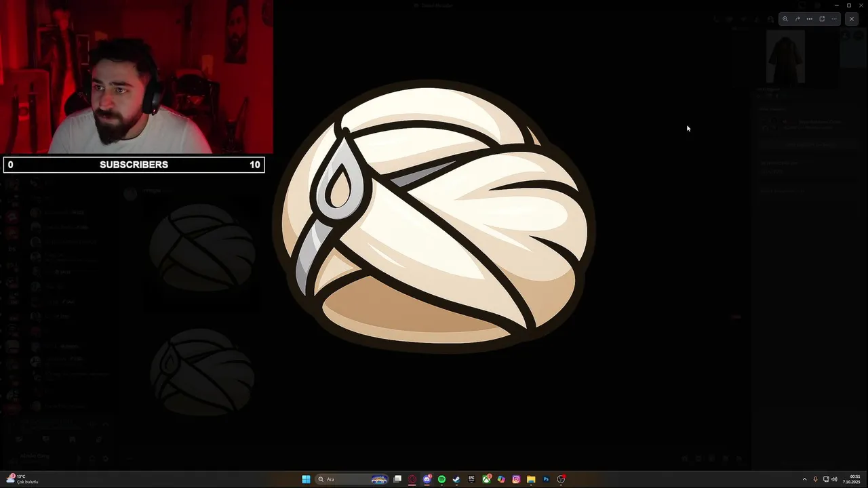Open the OBS Studio taskbar icon
The height and width of the screenshot is (488, 868).
click(x=561, y=479)
